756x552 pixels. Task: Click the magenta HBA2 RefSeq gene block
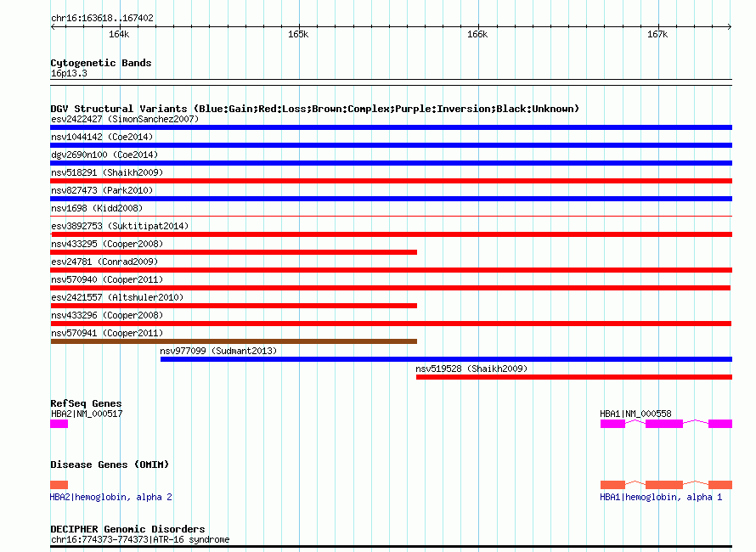point(59,424)
